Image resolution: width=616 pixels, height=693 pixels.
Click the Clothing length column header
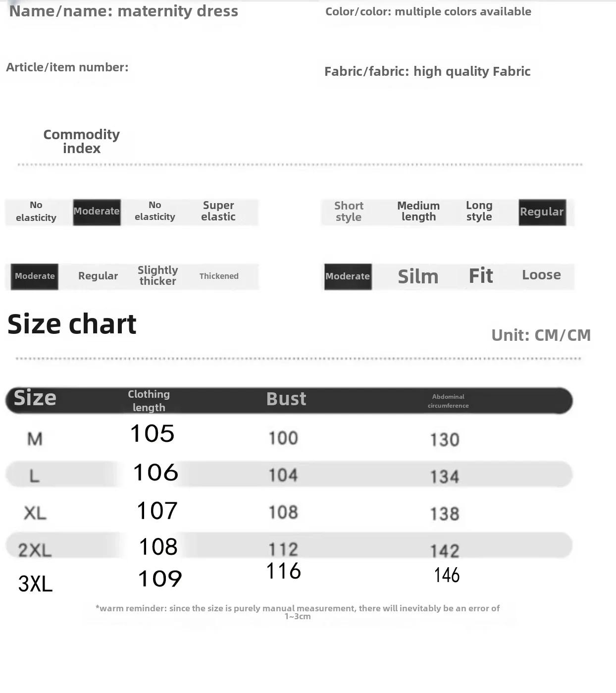(x=149, y=401)
